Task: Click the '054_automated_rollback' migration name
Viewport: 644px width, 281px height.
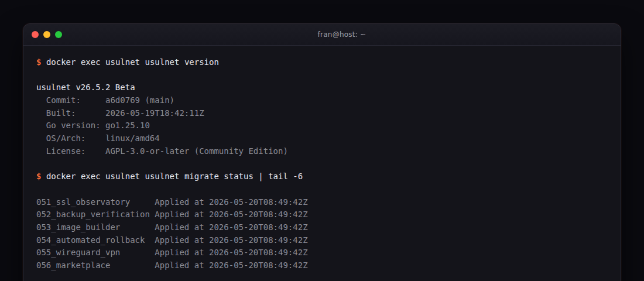Action: 90,240
